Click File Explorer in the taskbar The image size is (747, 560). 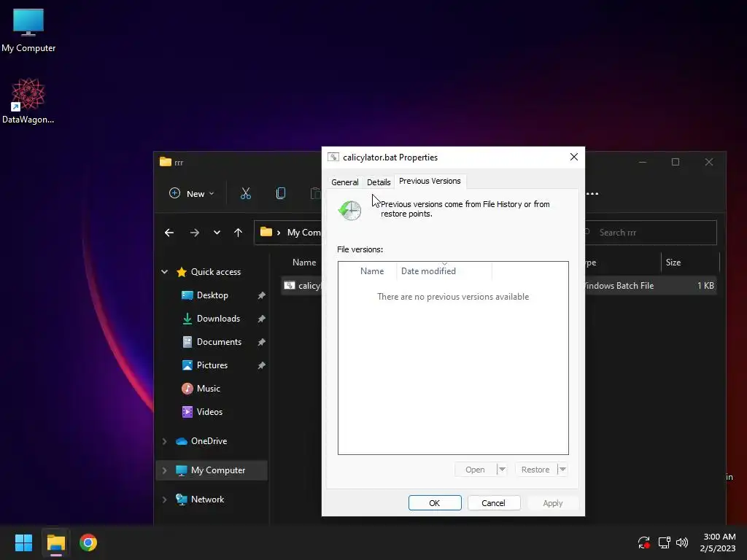click(x=55, y=542)
